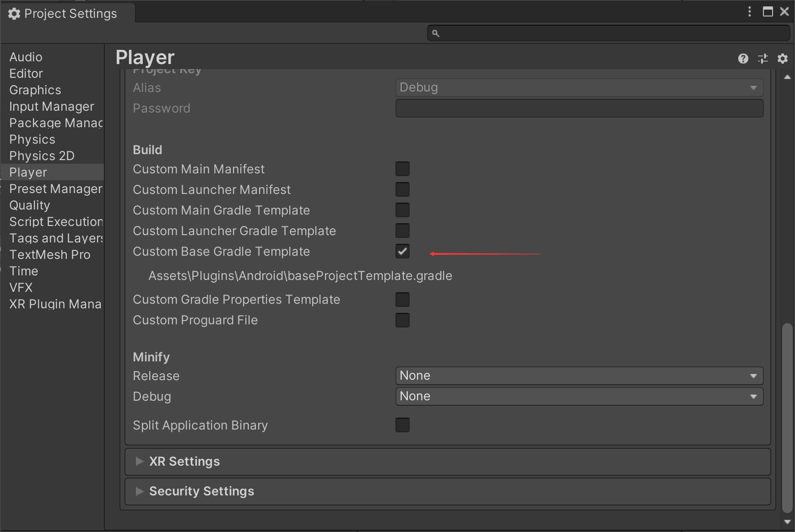Select Graphics in the settings sidebar

pyautogui.click(x=35, y=90)
